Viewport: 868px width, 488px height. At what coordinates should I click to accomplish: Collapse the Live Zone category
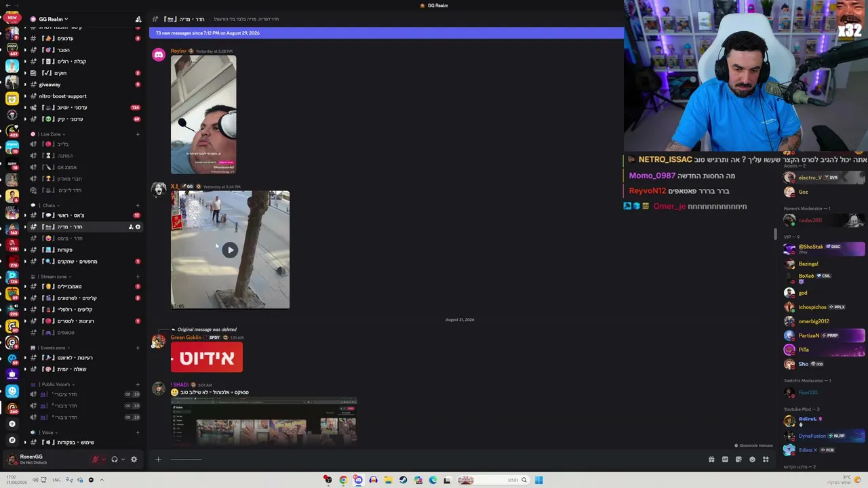click(x=50, y=134)
